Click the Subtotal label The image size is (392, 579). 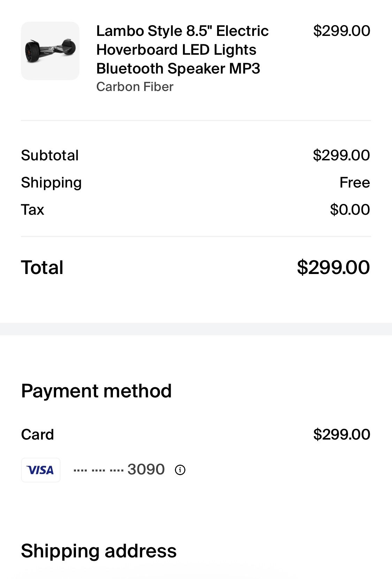(x=50, y=155)
